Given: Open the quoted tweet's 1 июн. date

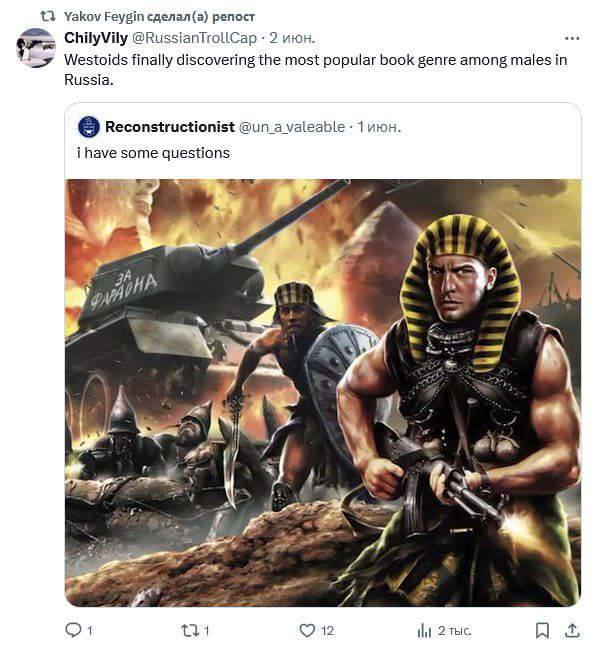Looking at the screenshot, I should coord(379,127).
